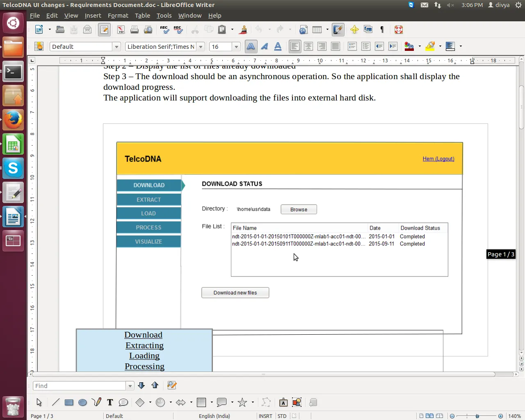This screenshot has width=525, height=420.
Task: Open the Tools menu
Action: [164, 16]
